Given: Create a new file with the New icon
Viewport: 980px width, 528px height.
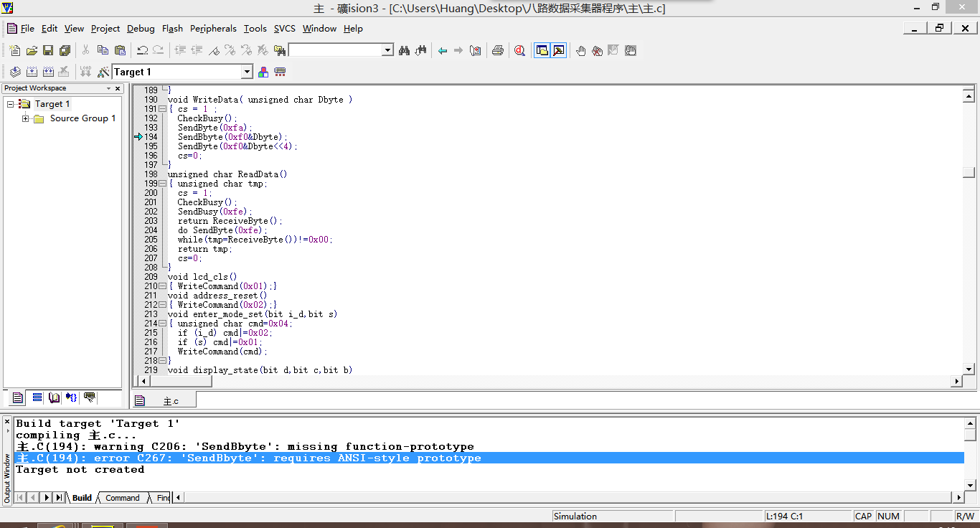Looking at the screenshot, I should click(x=14, y=50).
